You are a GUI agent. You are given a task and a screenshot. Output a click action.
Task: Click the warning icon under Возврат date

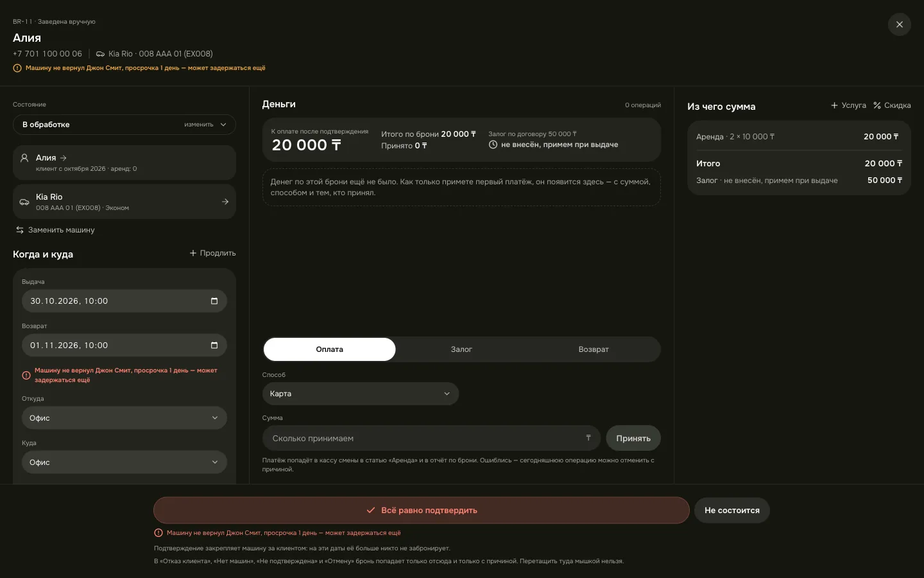(26, 375)
